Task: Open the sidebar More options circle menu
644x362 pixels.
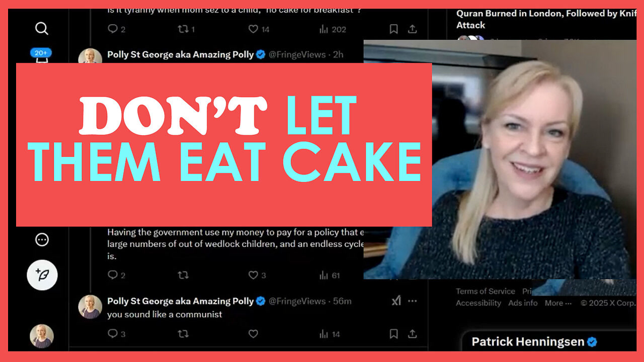Action: pyautogui.click(x=42, y=239)
